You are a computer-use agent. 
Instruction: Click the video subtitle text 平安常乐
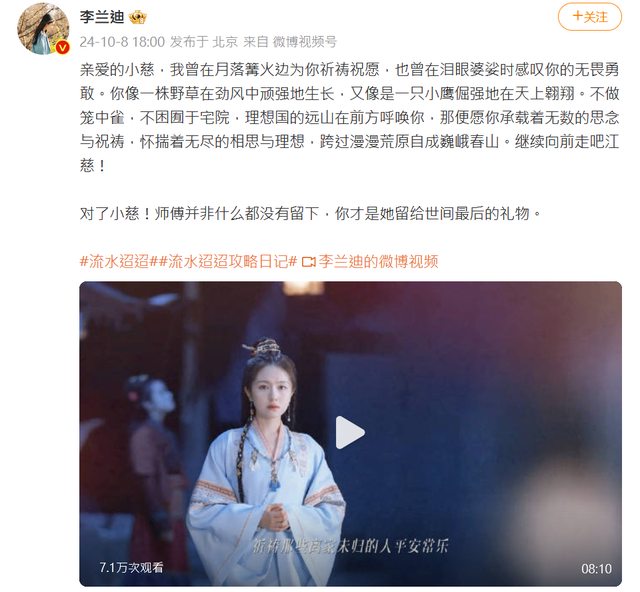coord(420,546)
